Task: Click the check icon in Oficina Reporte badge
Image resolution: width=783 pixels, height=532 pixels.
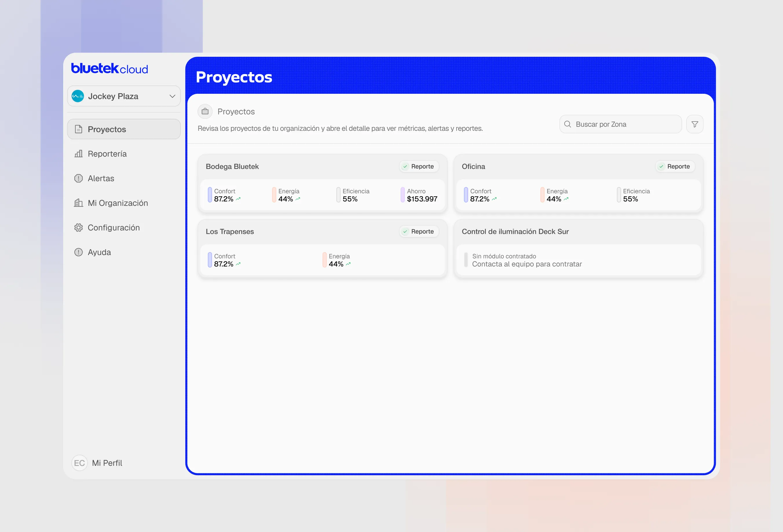Action: (x=661, y=166)
